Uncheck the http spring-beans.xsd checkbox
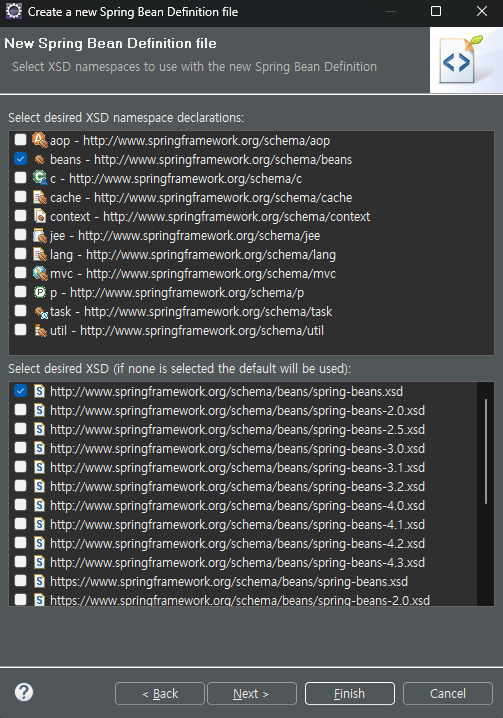Viewport: 503px width, 718px height. 20,391
